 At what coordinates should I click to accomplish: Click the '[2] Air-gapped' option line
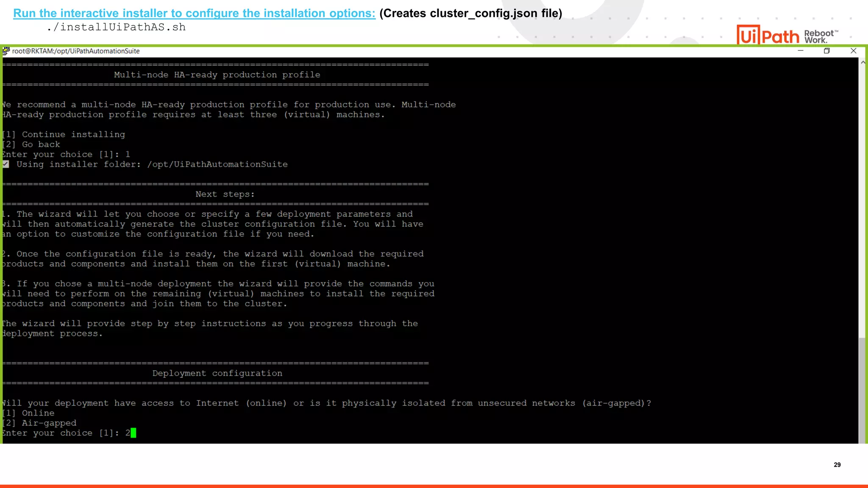(x=40, y=423)
